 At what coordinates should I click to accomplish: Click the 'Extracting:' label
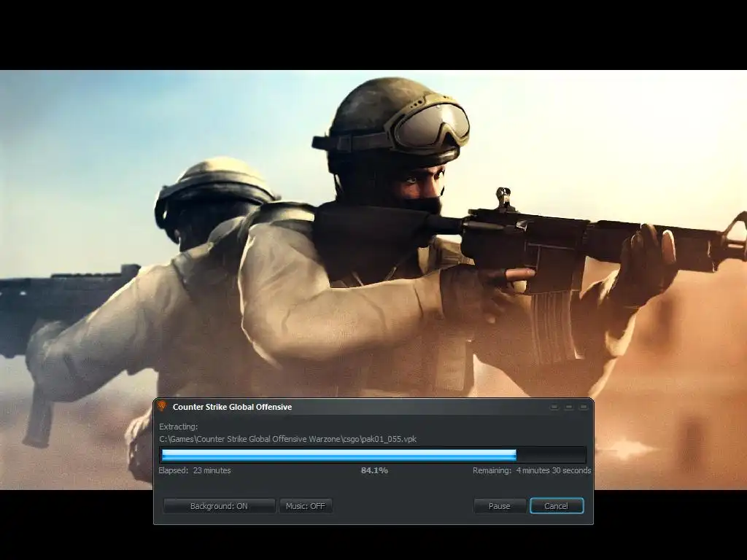pyautogui.click(x=178, y=427)
